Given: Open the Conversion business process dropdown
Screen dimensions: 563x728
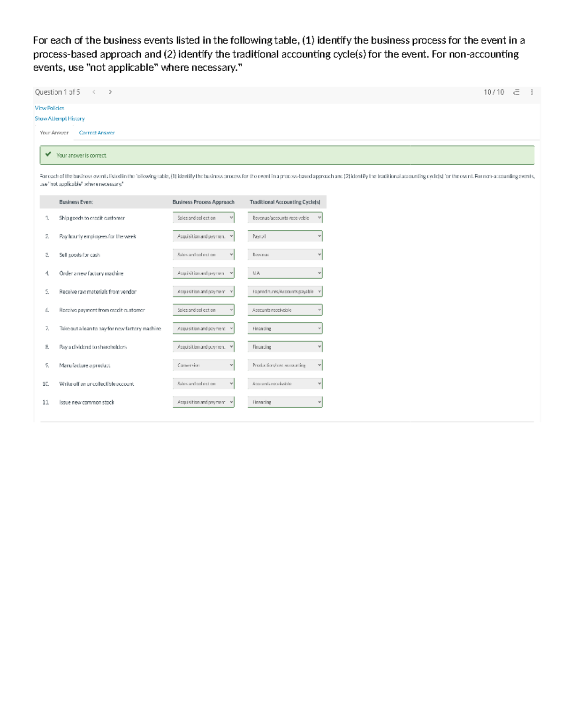Looking at the screenshot, I should click(x=203, y=365).
